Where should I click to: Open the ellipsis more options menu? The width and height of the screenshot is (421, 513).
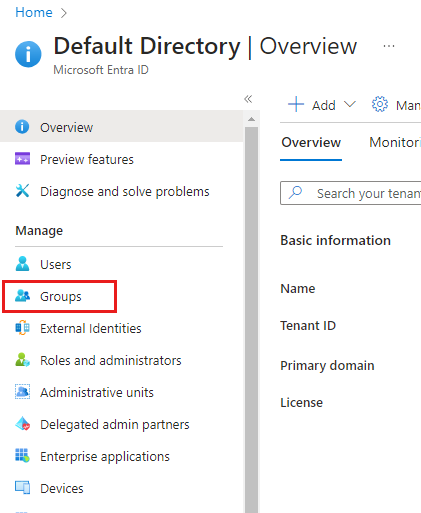(389, 46)
